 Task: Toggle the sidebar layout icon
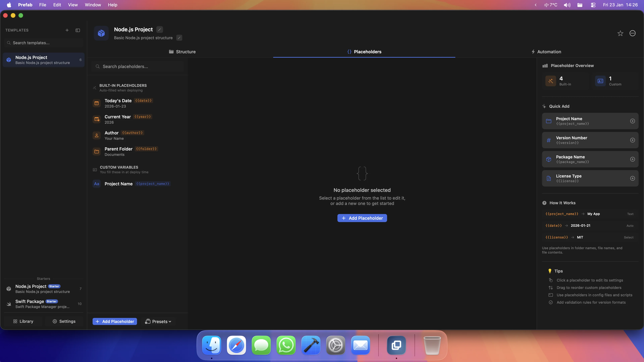(x=78, y=30)
